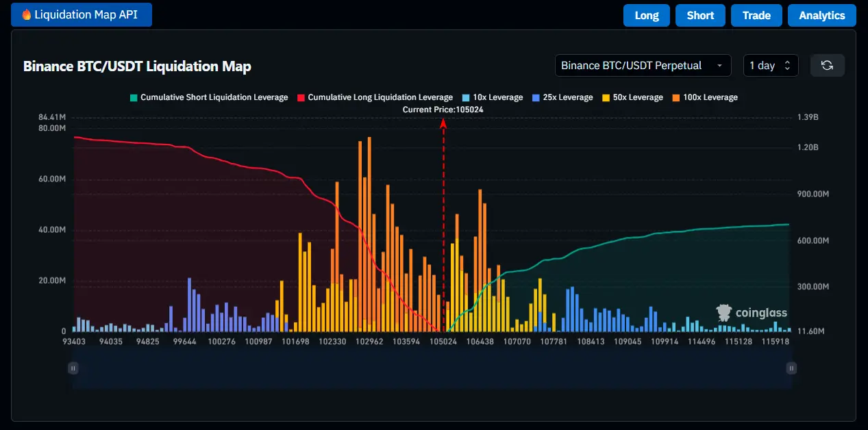Hide the 10x Leverage series
The height and width of the screenshot is (430, 868).
tap(493, 97)
